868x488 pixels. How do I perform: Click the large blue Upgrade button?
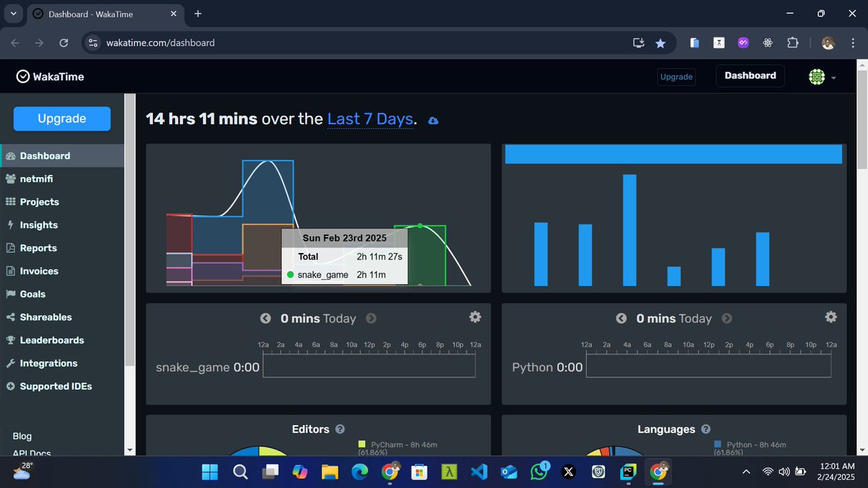click(62, 119)
